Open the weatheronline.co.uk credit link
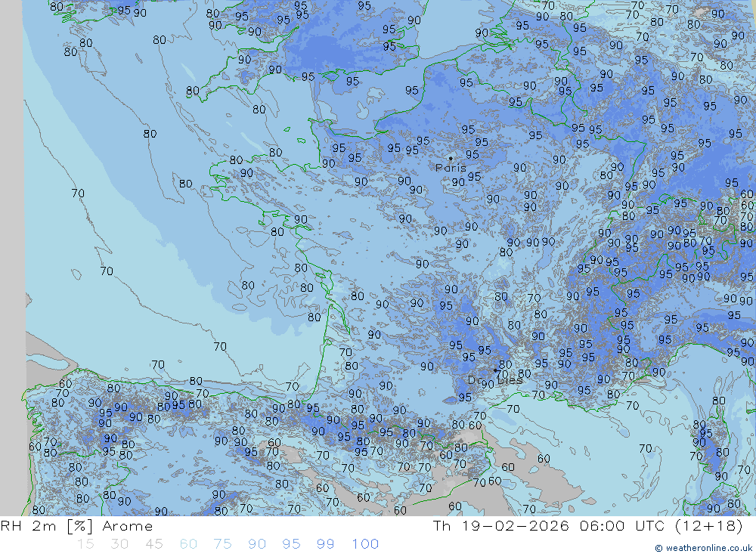This screenshot has height=554, width=756. (704, 548)
